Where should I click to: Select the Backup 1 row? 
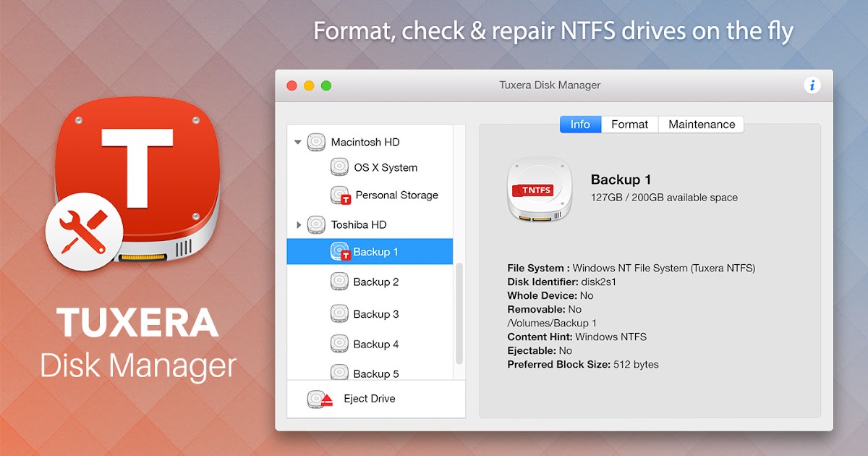click(370, 252)
